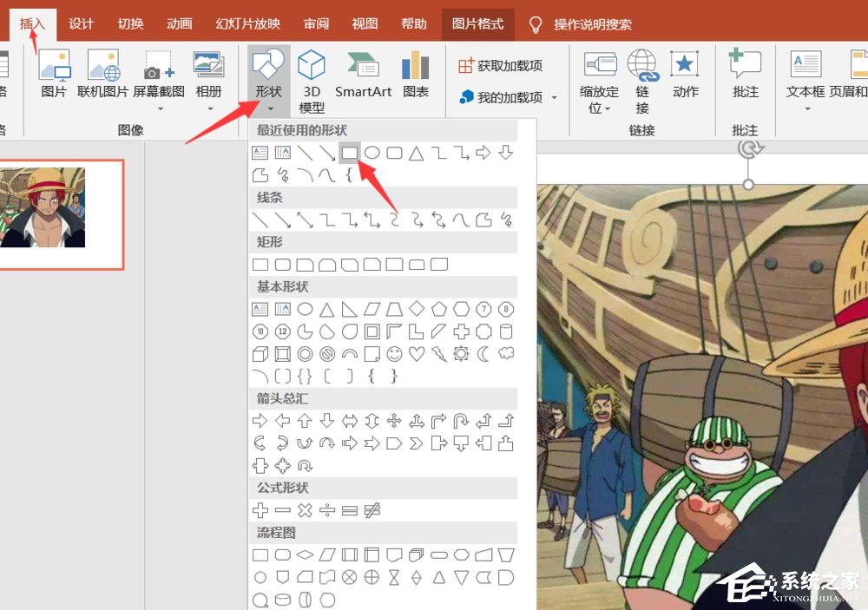Choose the division sign formula shape

[x=326, y=510]
